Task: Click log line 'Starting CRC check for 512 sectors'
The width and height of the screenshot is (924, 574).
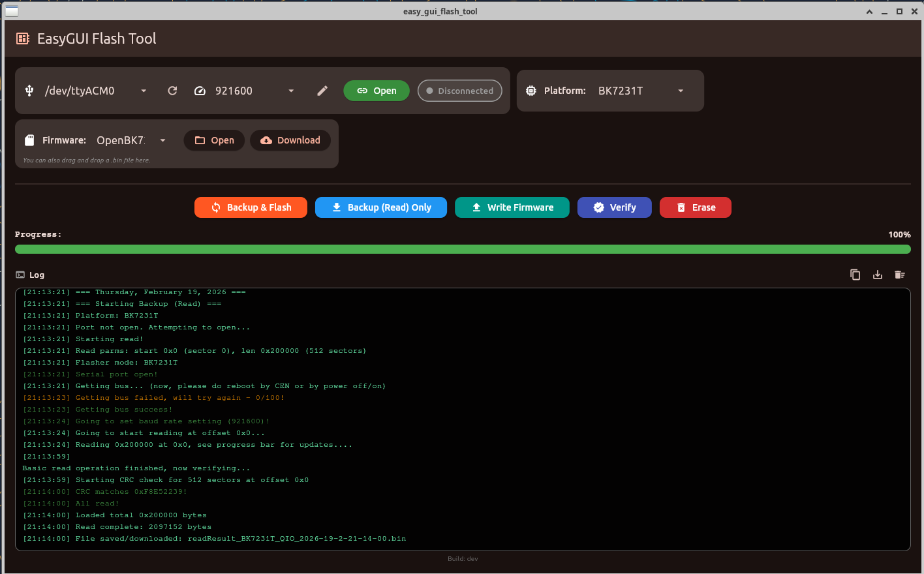Action: [166, 480]
